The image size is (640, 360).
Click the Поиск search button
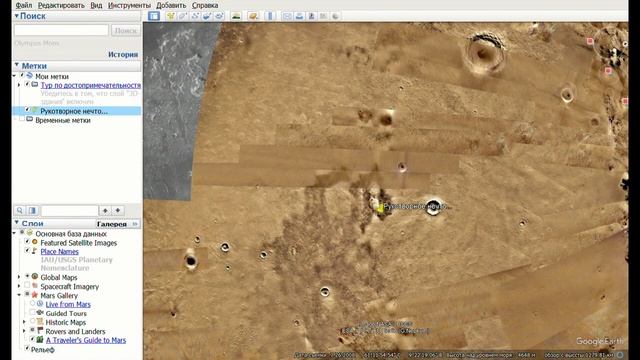pyautogui.click(x=126, y=30)
